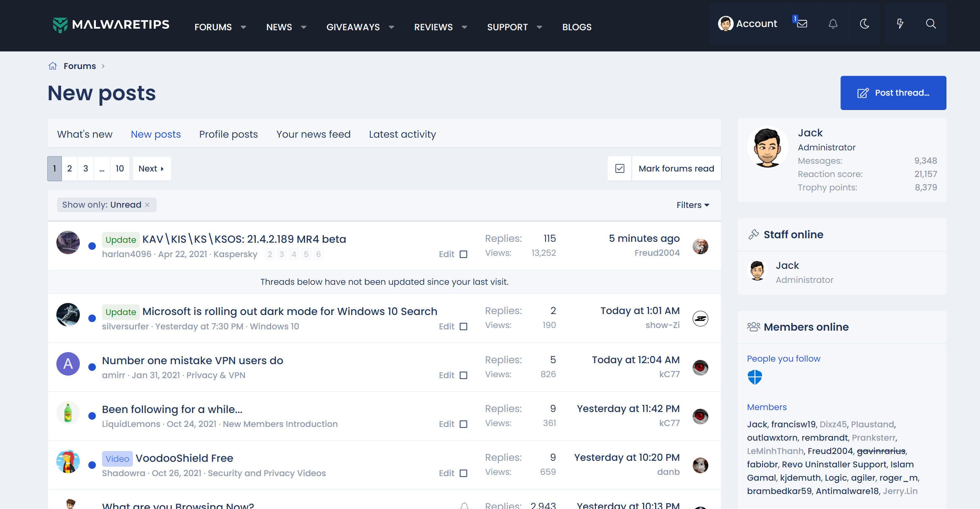Image resolution: width=980 pixels, height=509 pixels.
Task: Click MalwareTips logo
Action: coord(111,25)
